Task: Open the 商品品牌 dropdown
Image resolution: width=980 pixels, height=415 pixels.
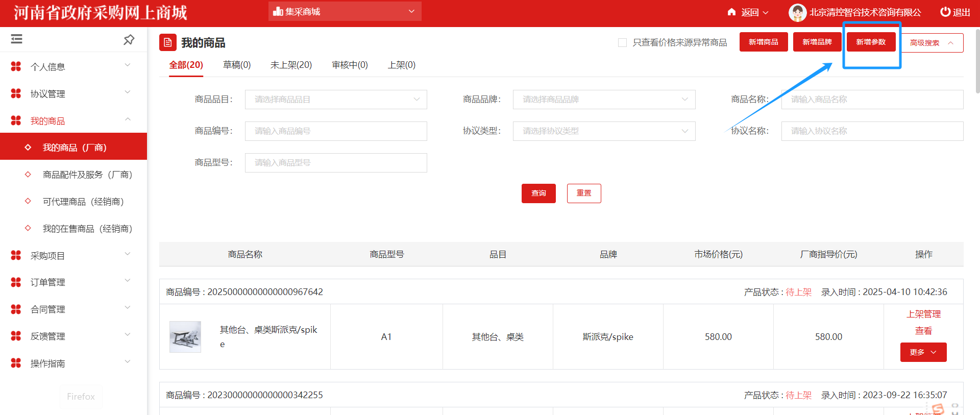Action: (603, 100)
